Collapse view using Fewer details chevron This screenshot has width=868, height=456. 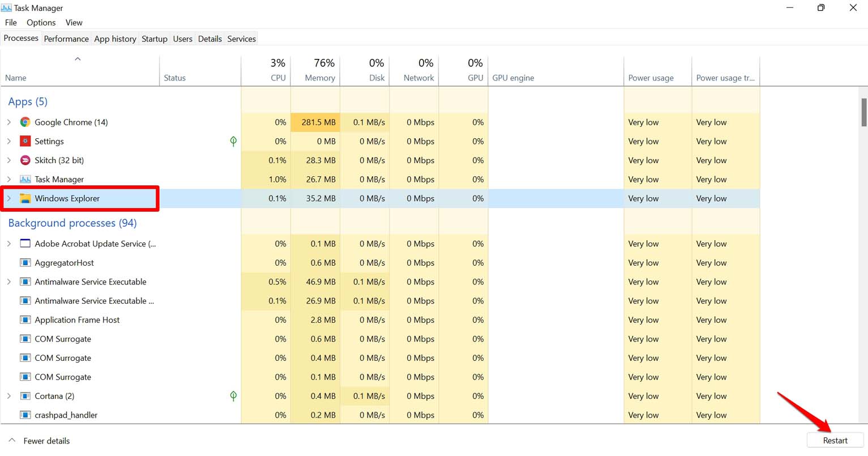coord(12,441)
